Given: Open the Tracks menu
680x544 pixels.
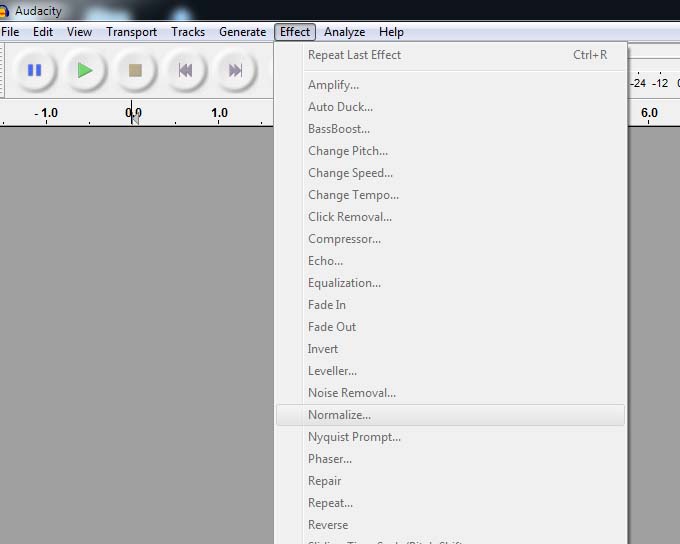Looking at the screenshot, I should pos(188,32).
